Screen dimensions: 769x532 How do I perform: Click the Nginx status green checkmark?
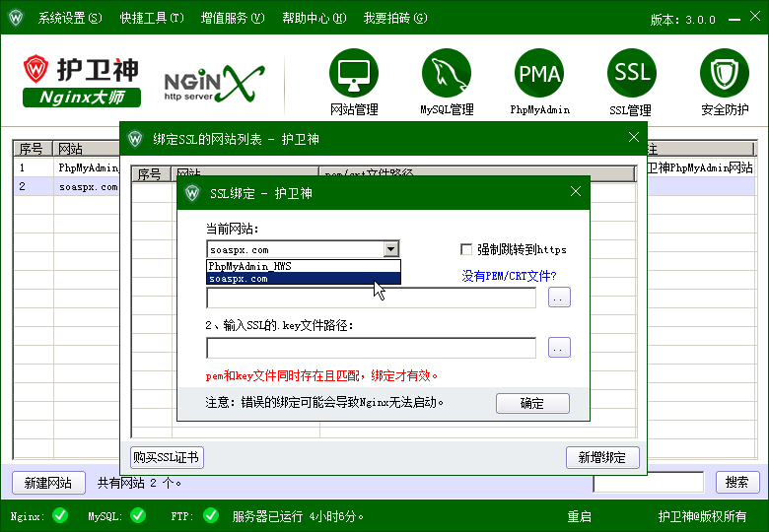click(60, 515)
